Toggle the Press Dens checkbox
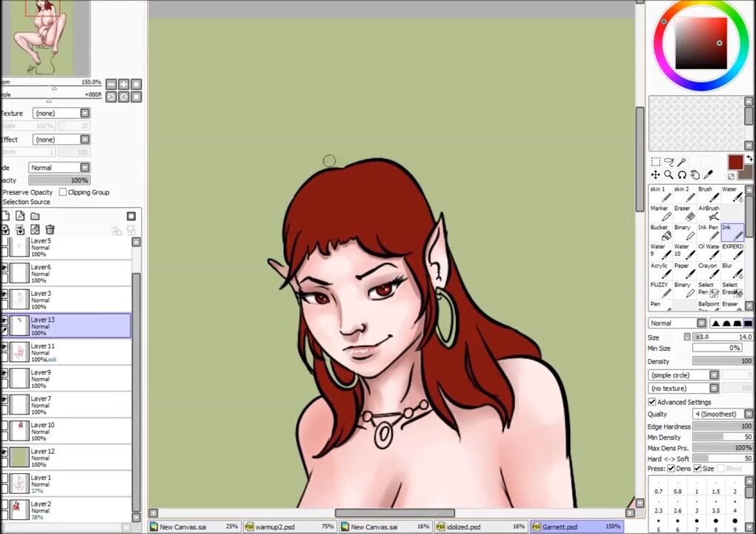Viewport: 756px width, 534px height. (x=672, y=469)
